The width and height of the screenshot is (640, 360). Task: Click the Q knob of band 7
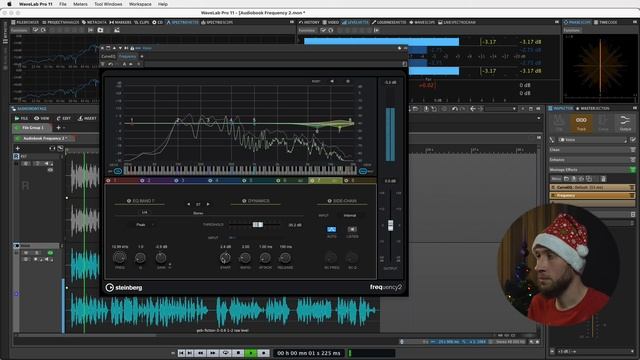point(140,258)
